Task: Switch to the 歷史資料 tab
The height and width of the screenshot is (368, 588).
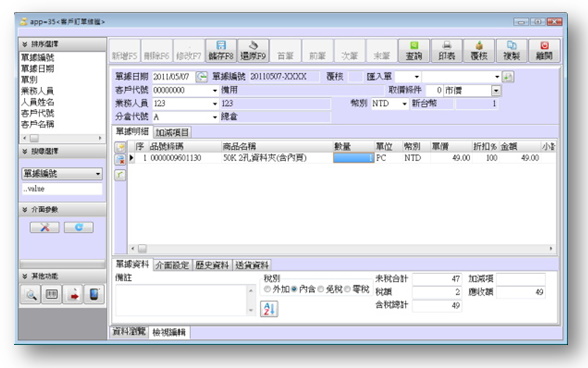Action: click(x=212, y=265)
